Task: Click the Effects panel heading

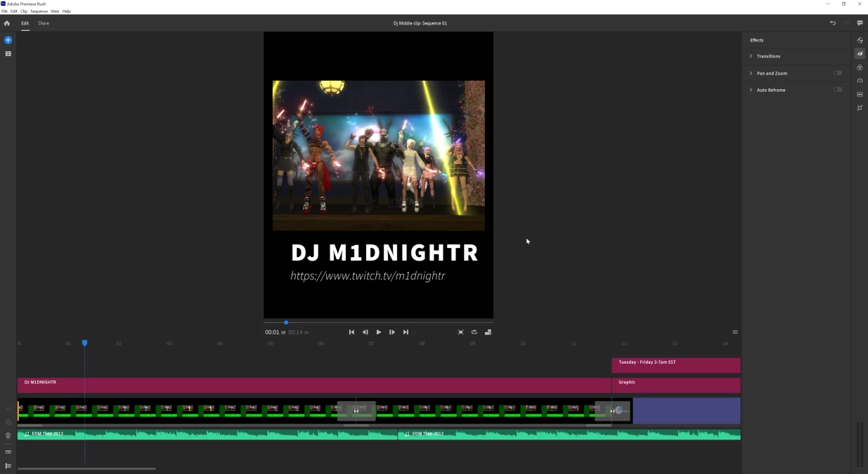Action: 757,40
